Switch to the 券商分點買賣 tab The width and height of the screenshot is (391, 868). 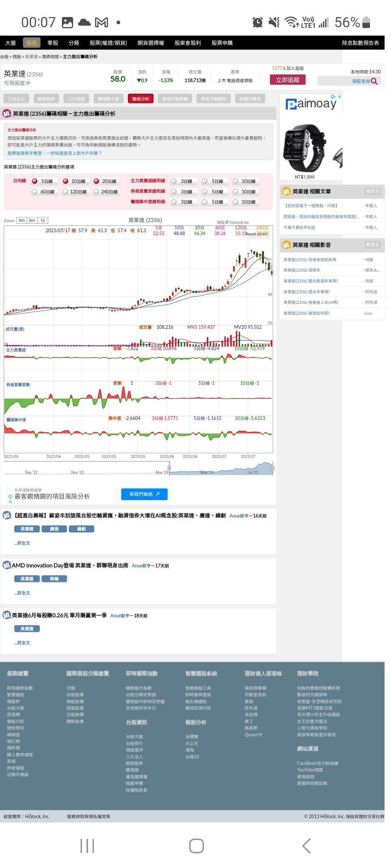[175, 99]
